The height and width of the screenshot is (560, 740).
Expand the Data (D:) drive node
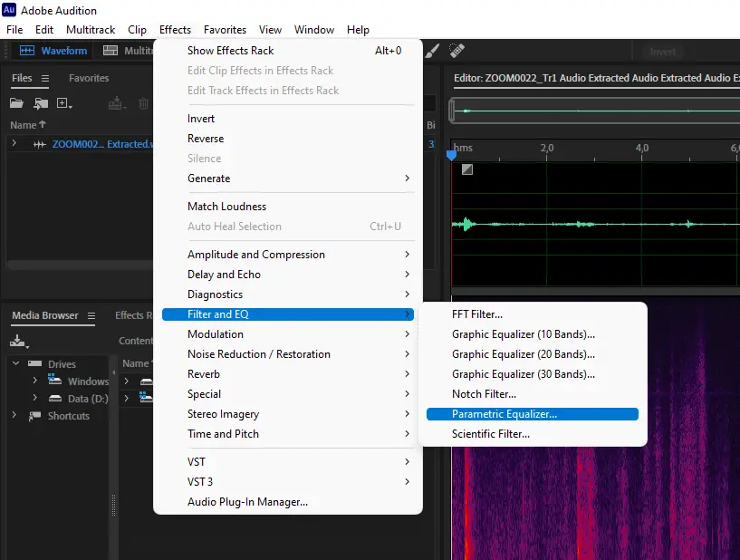point(35,398)
